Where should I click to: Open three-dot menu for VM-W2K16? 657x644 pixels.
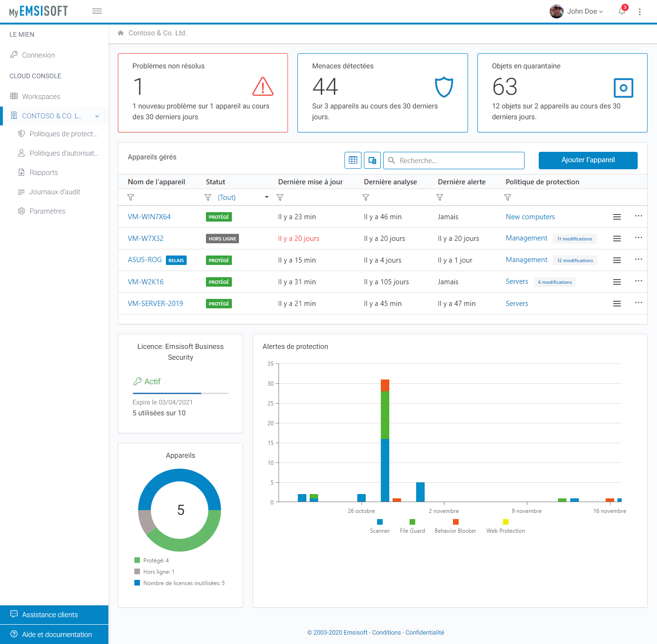[x=639, y=281]
